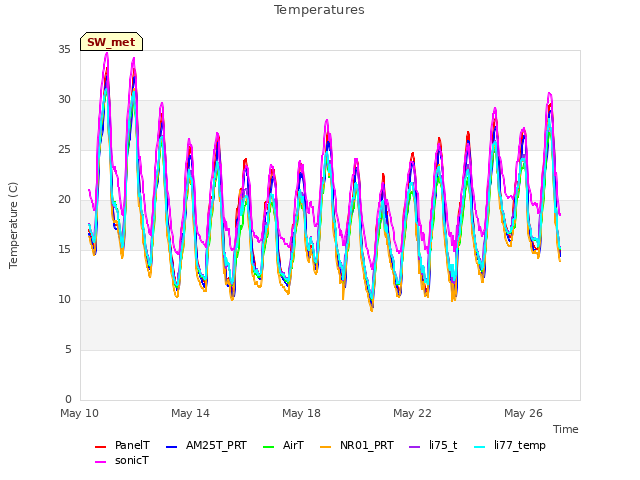
Task: Click the blue AM25T_PRT color swatch
Action: [x=171, y=447]
